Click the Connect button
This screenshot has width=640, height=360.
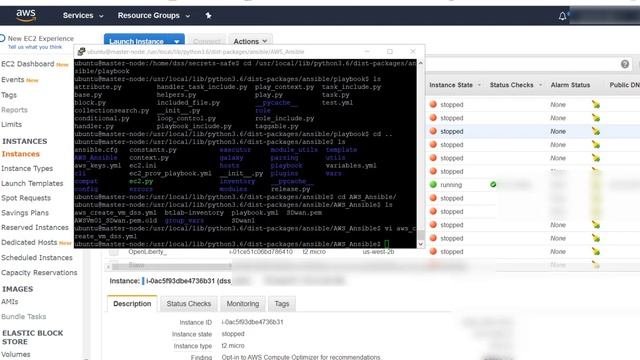pos(207,41)
